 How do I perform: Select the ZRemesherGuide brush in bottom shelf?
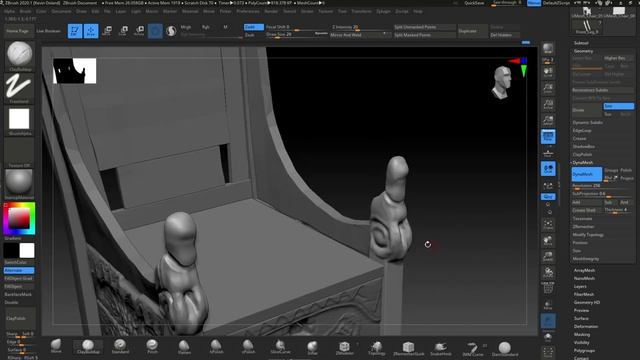(x=408, y=347)
